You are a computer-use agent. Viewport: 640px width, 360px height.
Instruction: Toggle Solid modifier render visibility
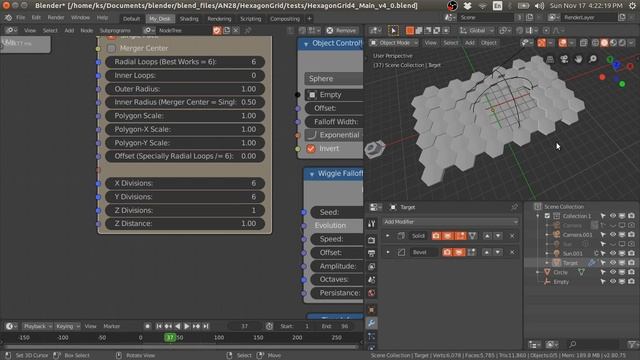point(436,236)
